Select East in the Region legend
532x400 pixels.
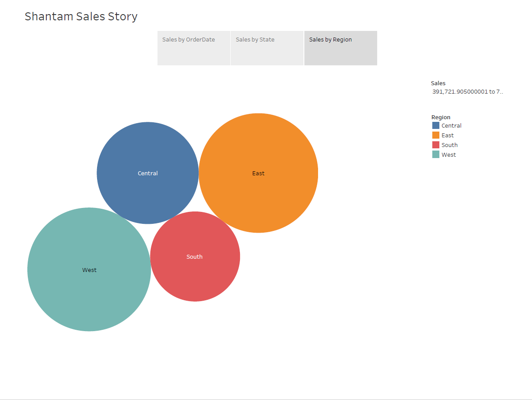pyautogui.click(x=446, y=135)
